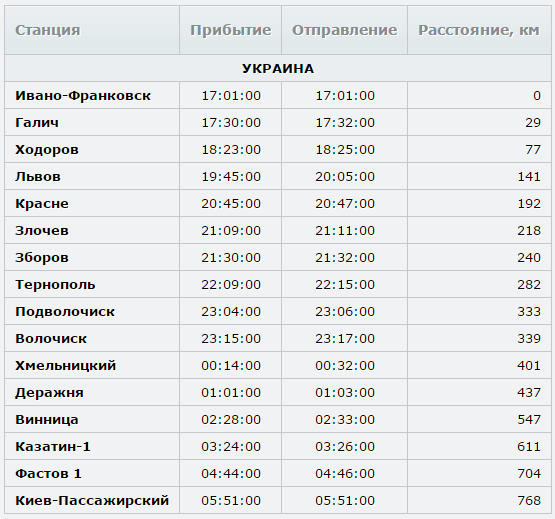The width and height of the screenshot is (555, 519).
Task: Click the Прибытие column header
Action: (x=230, y=30)
